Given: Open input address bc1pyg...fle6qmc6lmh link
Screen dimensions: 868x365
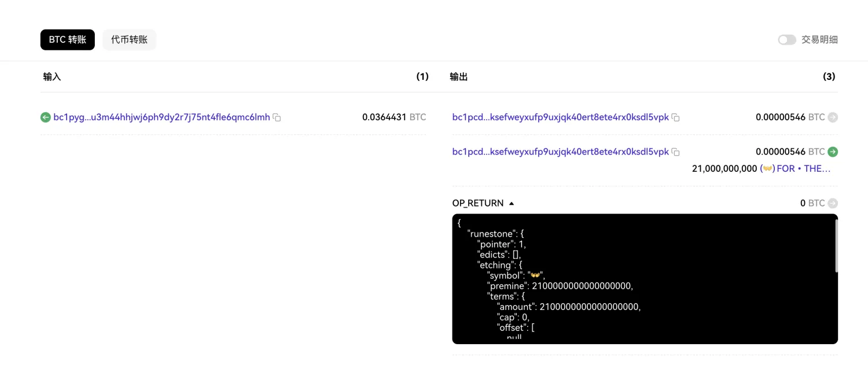Looking at the screenshot, I should coord(162,117).
